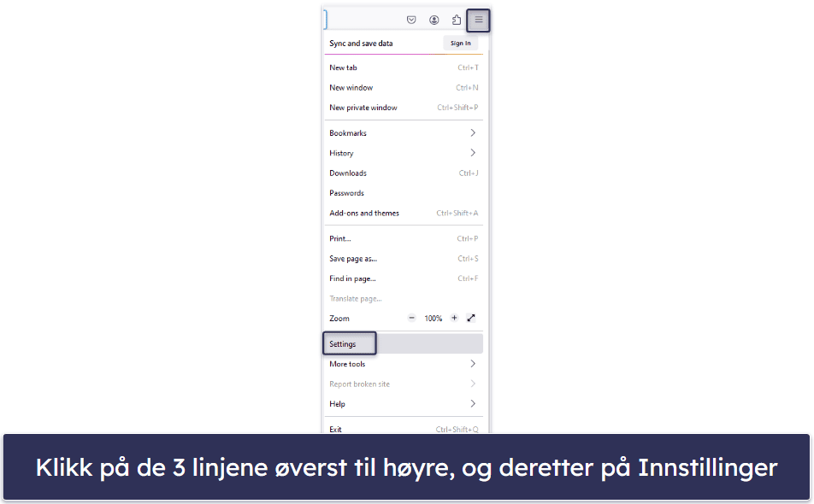Image resolution: width=814 pixels, height=504 pixels.
Task: Open the hamburger application menu button
Action: click(x=478, y=21)
